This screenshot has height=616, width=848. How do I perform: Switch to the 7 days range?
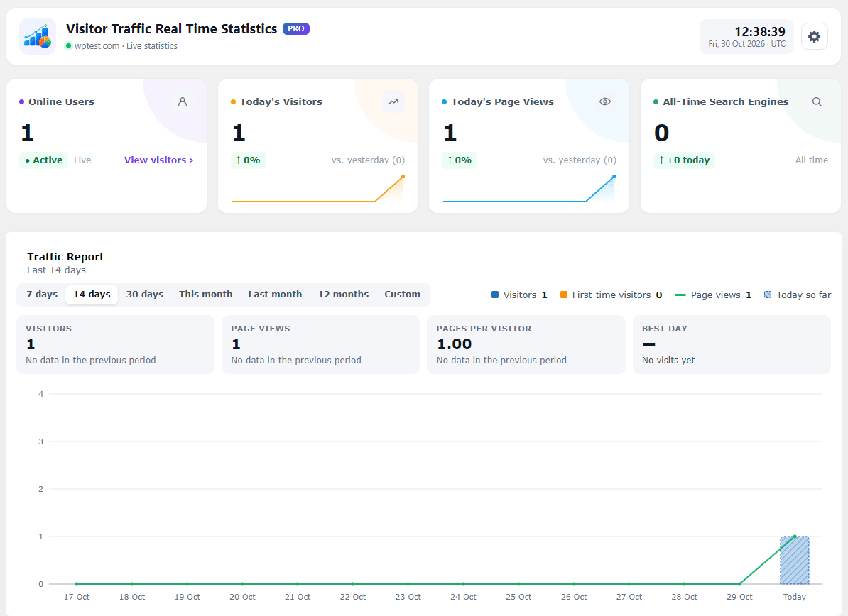(x=42, y=294)
